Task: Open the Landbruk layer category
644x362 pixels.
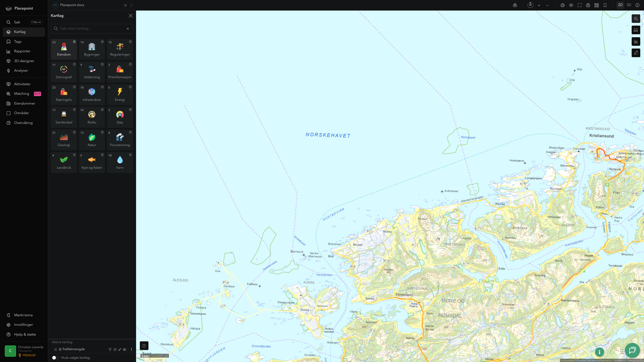Action: [64, 162]
